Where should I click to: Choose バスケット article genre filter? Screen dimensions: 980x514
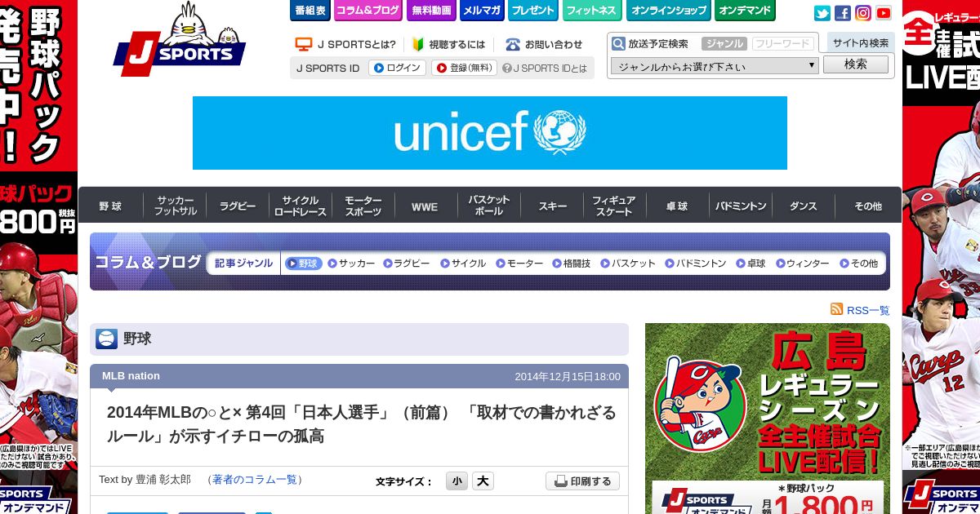pyautogui.click(x=628, y=264)
